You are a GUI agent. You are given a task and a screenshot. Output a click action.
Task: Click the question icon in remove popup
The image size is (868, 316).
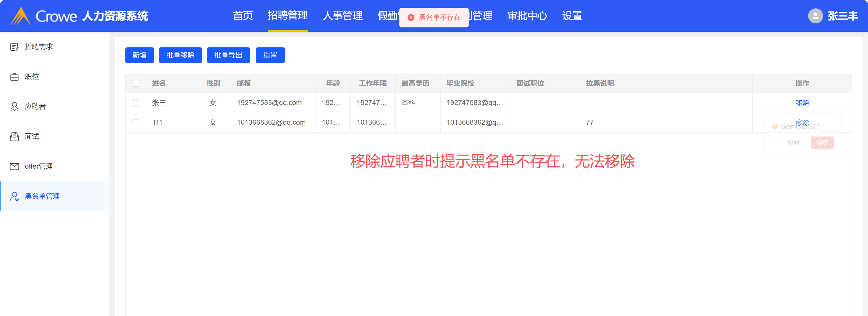[x=775, y=127]
